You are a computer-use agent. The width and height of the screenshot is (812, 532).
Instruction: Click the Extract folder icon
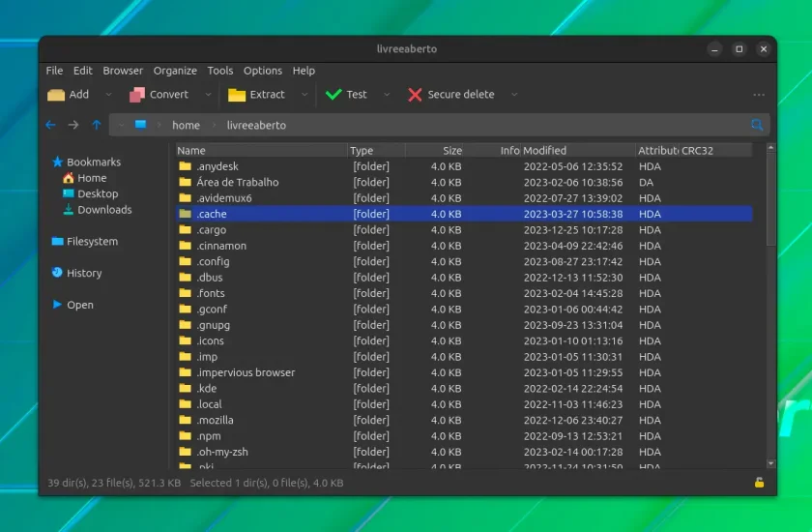coord(237,95)
